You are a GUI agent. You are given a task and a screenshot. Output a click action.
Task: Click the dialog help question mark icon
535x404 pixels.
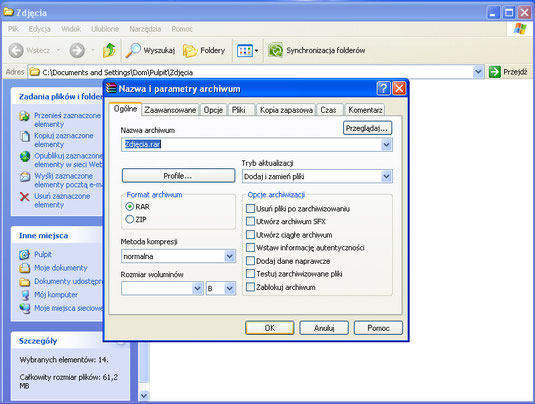pyautogui.click(x=383, y=89)
